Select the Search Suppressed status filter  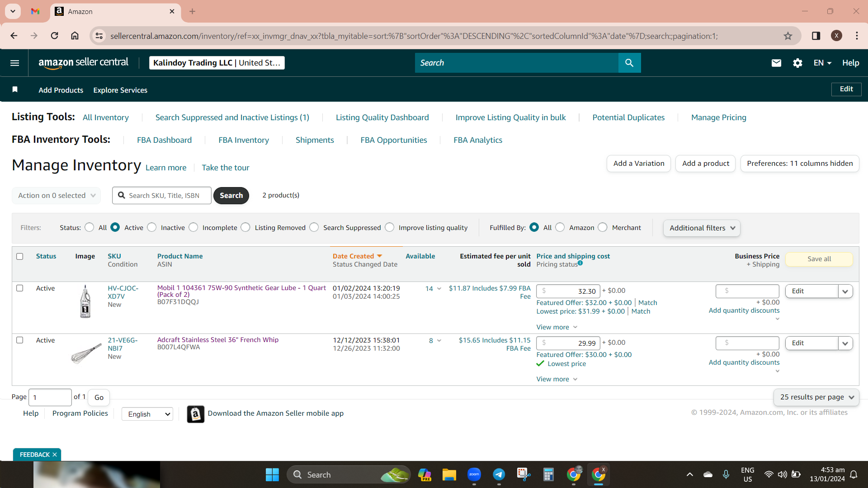coord(314,227)
